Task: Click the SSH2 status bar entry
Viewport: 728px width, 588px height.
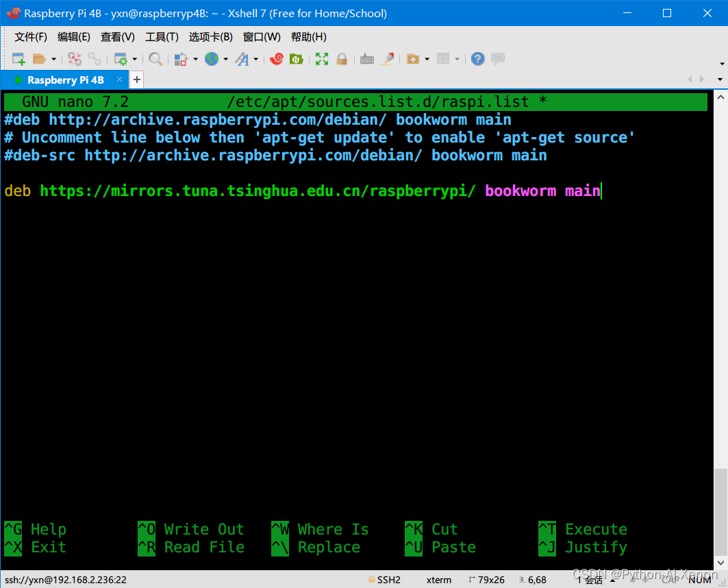Action: pos(384,580)
